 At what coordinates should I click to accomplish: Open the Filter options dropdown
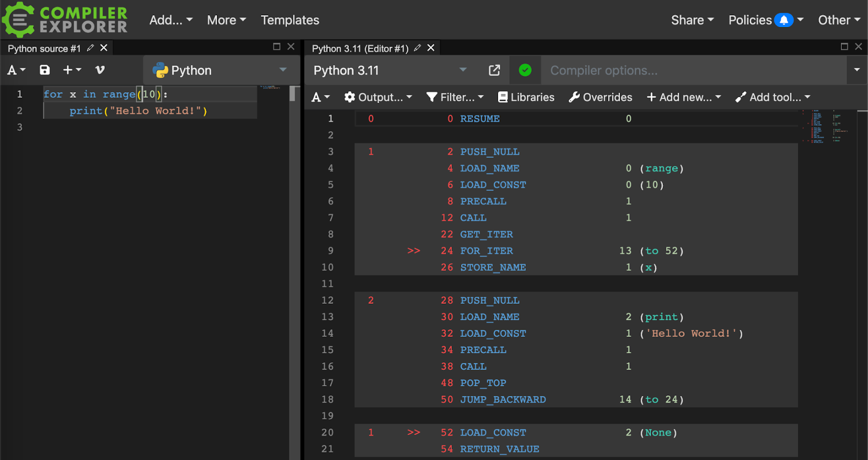[455, 97]
